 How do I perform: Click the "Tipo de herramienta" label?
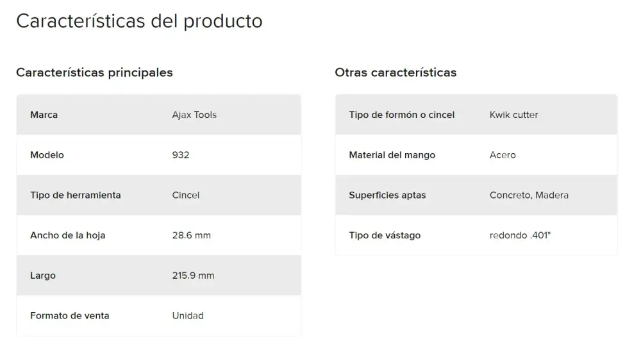(x=75, y=195)
